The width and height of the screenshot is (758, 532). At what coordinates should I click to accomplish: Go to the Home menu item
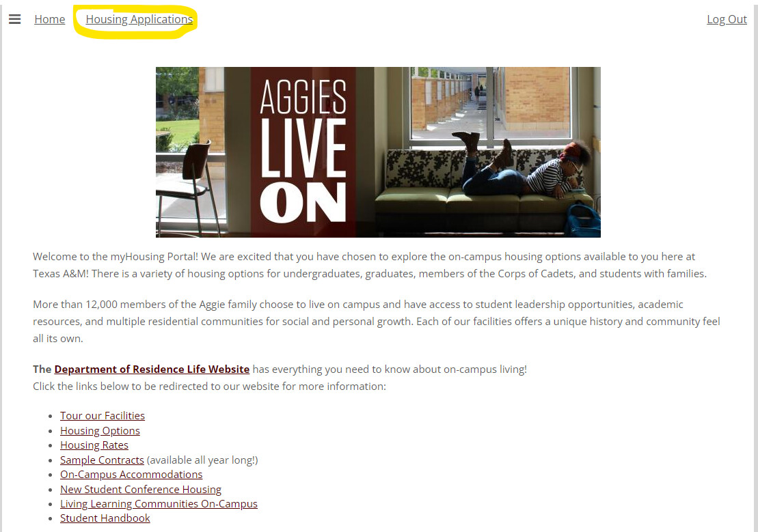coord(50,19)
